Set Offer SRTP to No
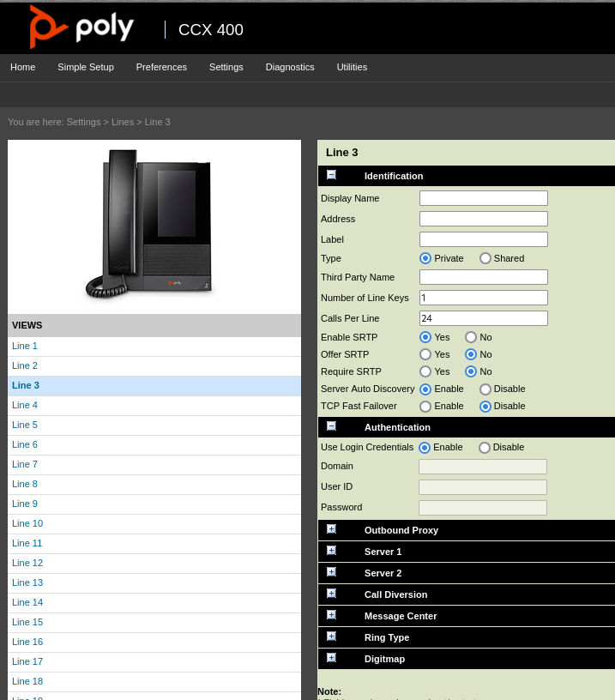This screenshot has width=615, height=700. (471, 354)
